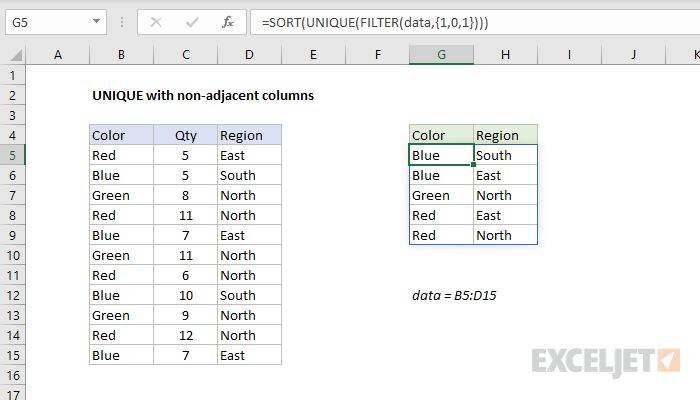Viewport: 700px width, 400px height.
Task: Click the Exceljet logo
Action: coord(607,359)
